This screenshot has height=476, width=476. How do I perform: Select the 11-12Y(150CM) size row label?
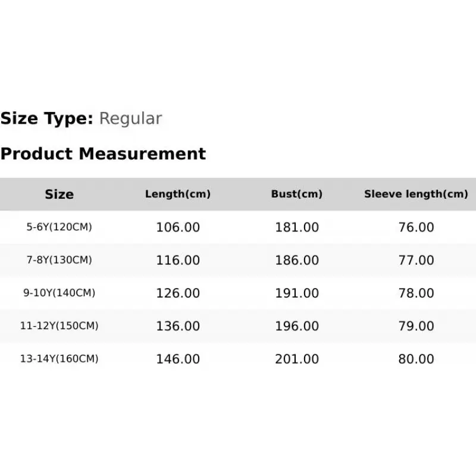point(59,325)
